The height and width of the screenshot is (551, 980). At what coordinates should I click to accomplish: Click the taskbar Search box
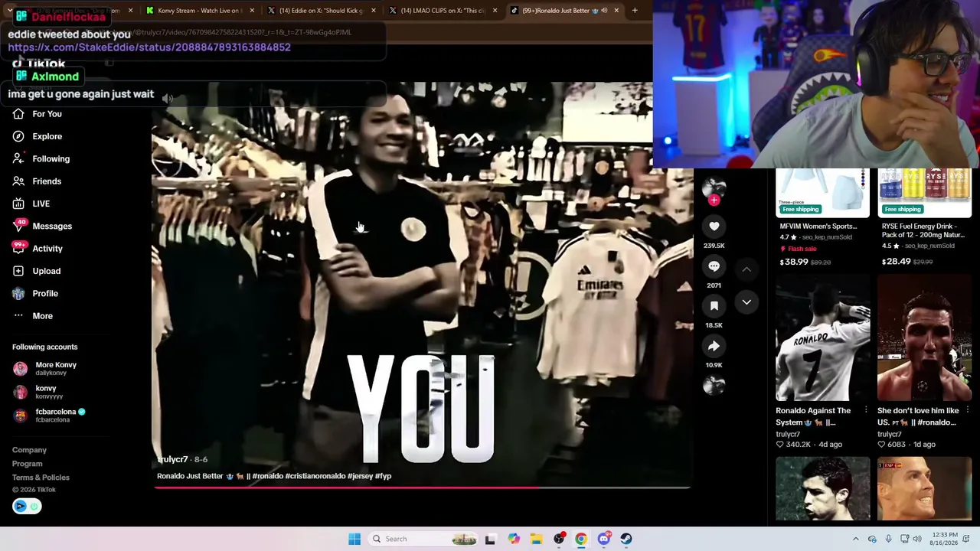423,539
